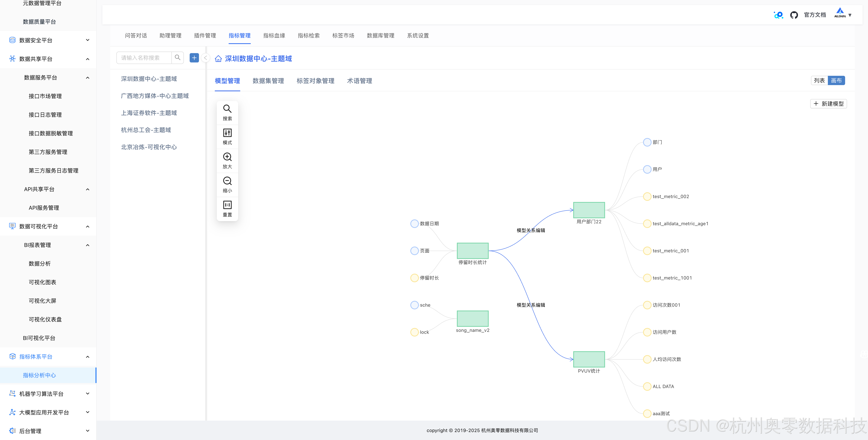Open API服务管理 in sidebar

[x=44, y=208]
